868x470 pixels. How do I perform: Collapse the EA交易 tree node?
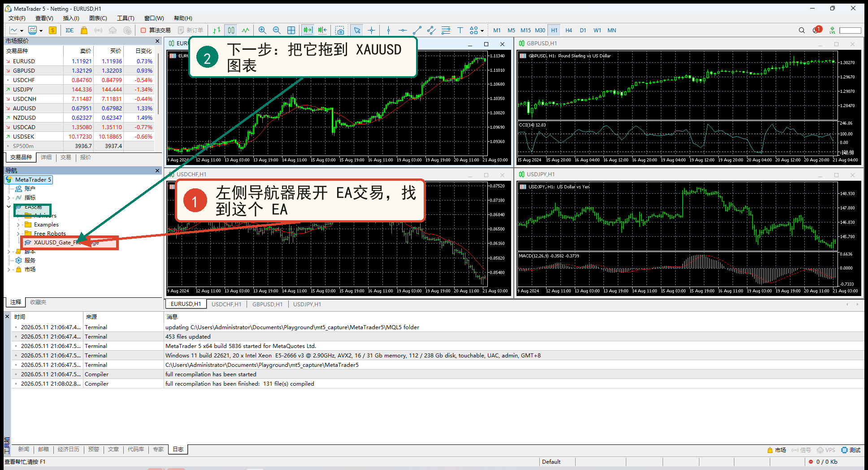[x=9, y=207]
